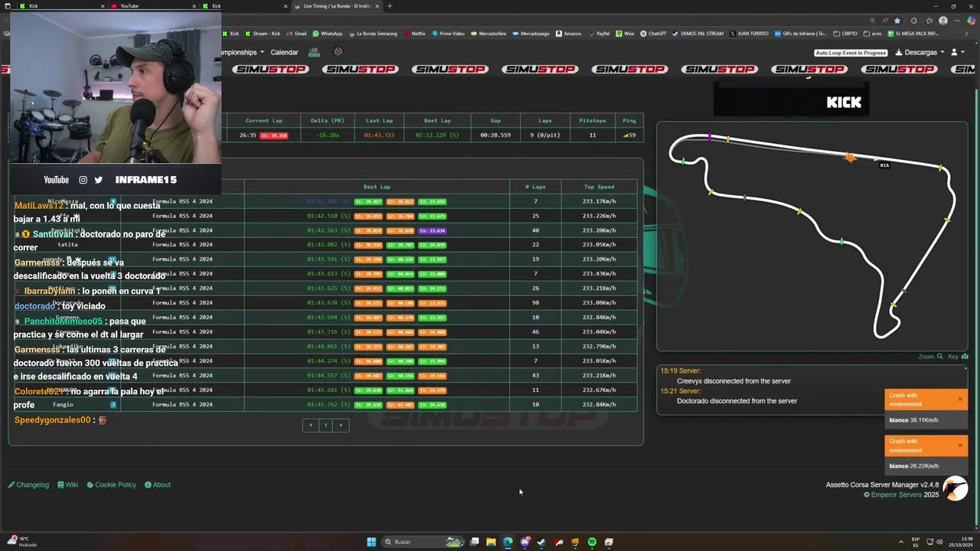Open Steam from the taskbar

coord(541,542)
